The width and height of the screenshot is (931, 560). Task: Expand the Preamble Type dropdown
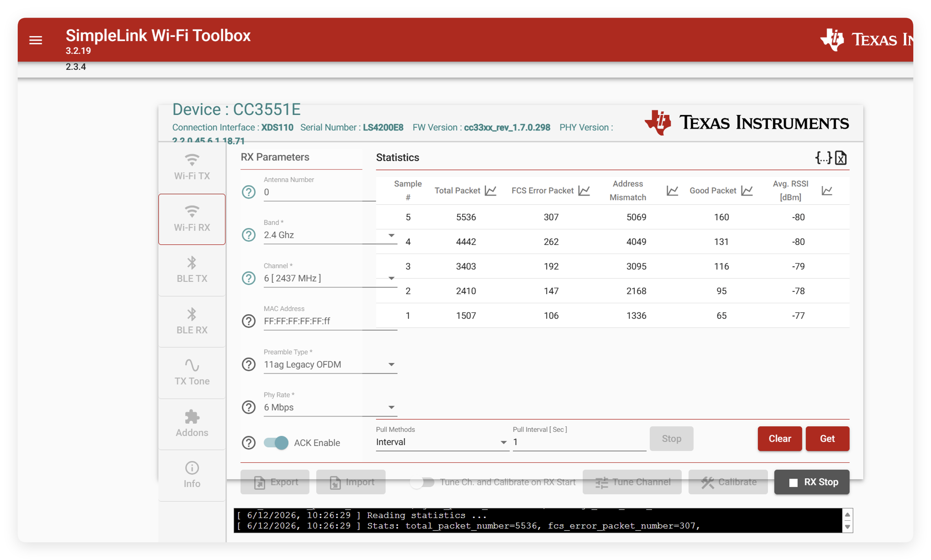pyautogui.click(x=391, y=365)
